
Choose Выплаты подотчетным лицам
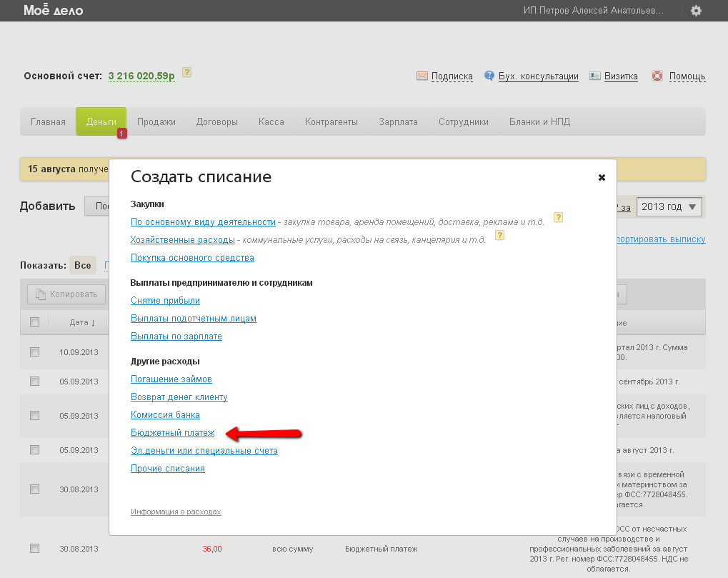tap(193, 319)
